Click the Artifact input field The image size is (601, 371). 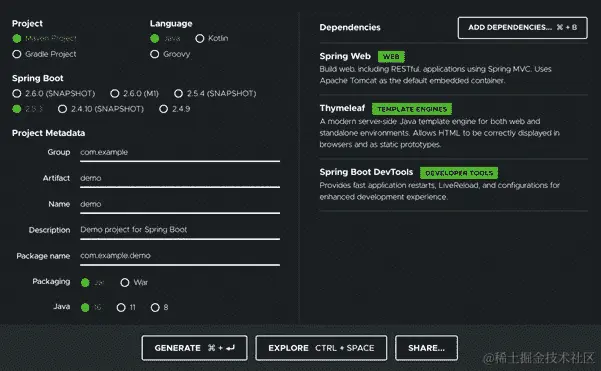click(180, 179)
